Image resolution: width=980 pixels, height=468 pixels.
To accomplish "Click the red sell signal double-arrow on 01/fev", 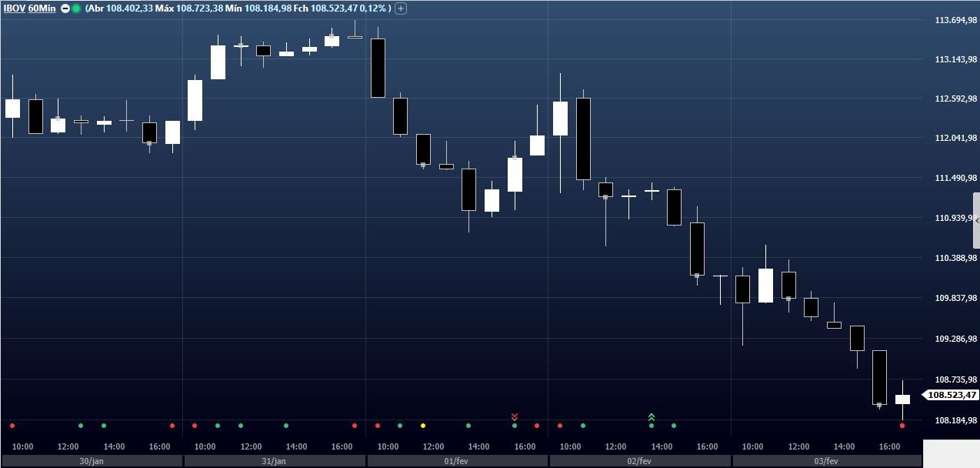I will point(515,416).
